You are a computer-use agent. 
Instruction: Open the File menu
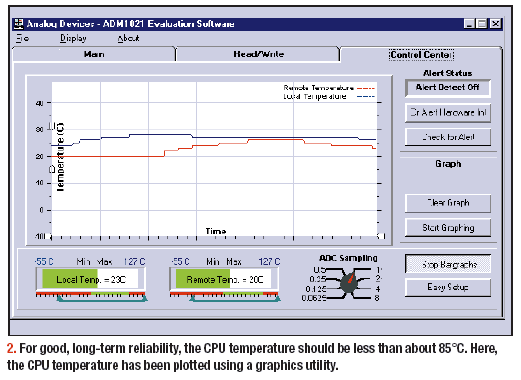coord(23,38)
